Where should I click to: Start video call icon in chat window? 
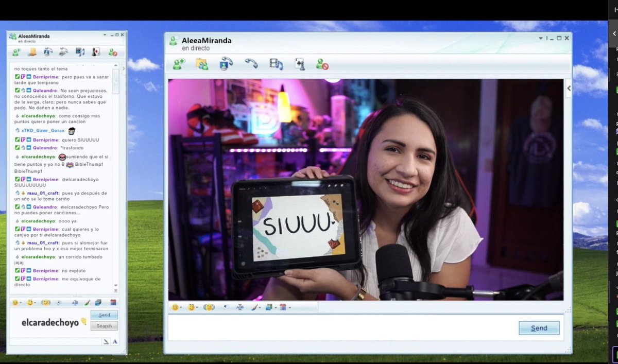48,52
